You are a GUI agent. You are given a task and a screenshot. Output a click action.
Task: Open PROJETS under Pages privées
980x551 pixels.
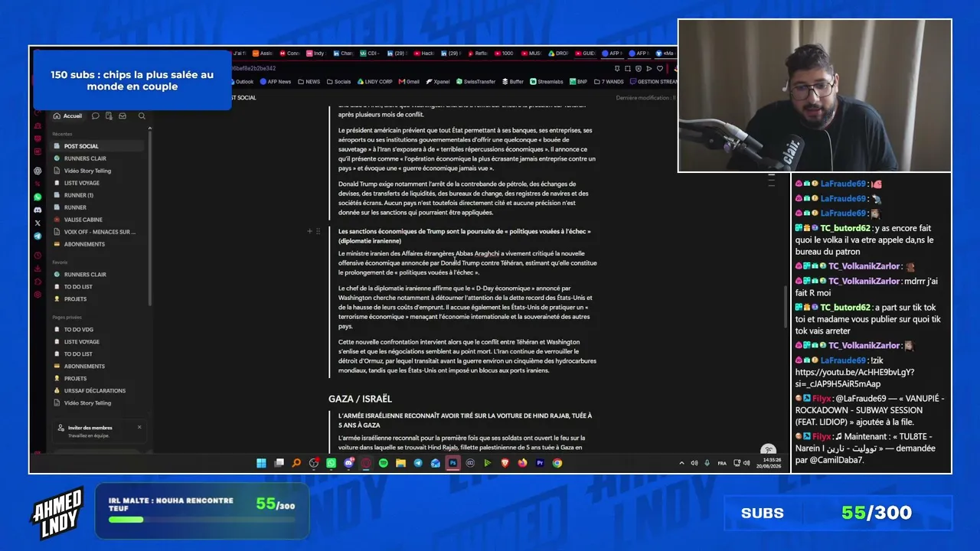click(x=97, y=379)
